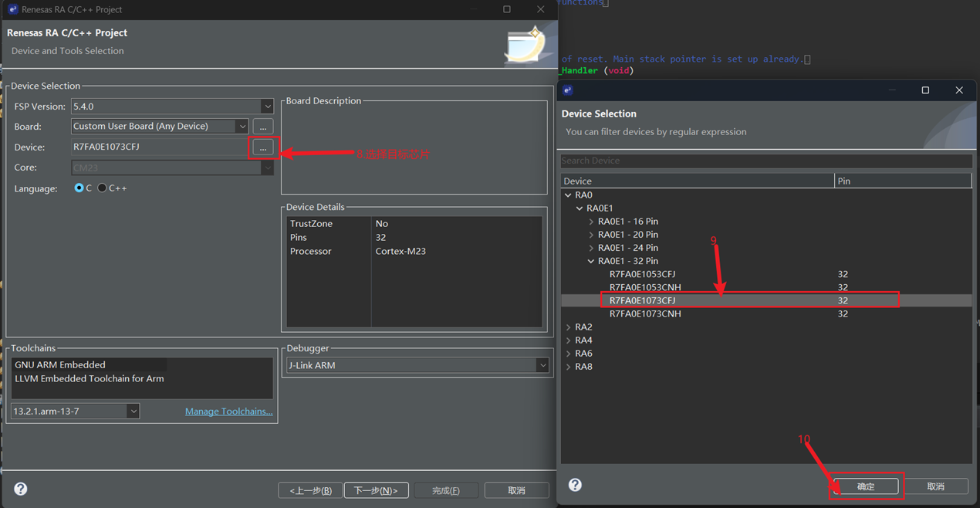Image resolution: width=980 pixels, height=508 pixels.
Task: Click the 确定 button to confirm device
Action: pos(866,486)
